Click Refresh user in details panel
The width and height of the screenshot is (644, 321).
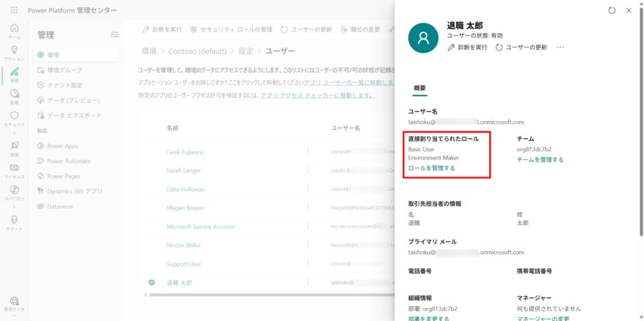pyautogui.click(x=521, y=48)
